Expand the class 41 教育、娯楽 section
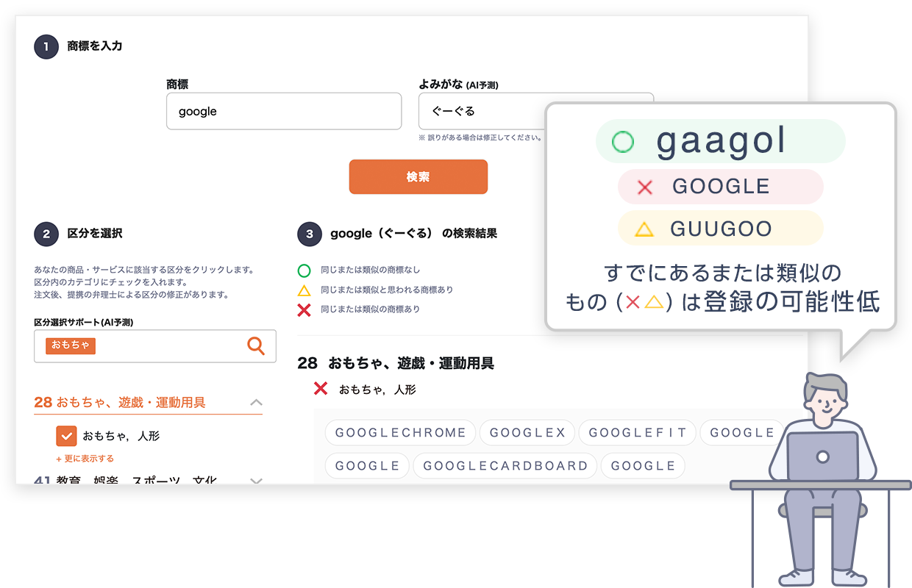 [x=256, y=481]
